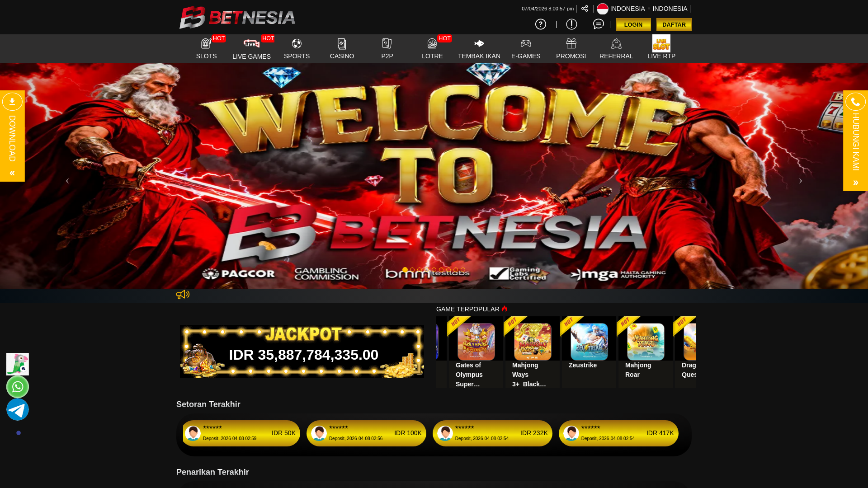Viewport: 868px width, 488px height.
Task: Click the share icon in header
Action: (585, 9)
